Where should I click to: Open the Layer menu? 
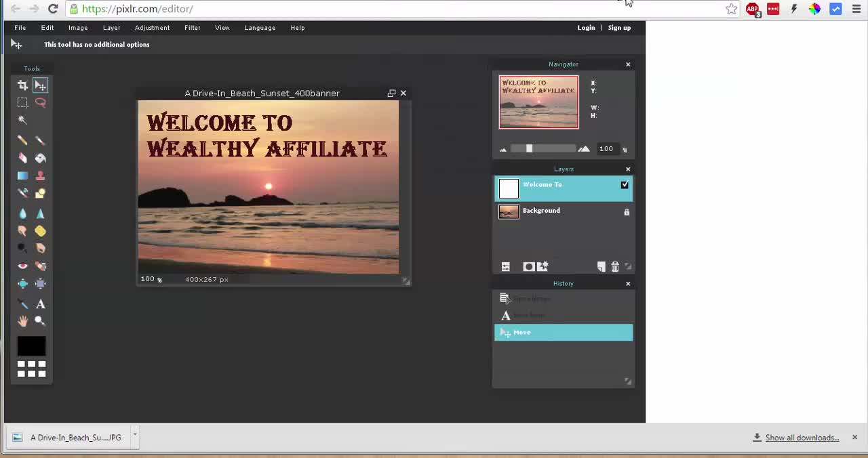[112, 28]
